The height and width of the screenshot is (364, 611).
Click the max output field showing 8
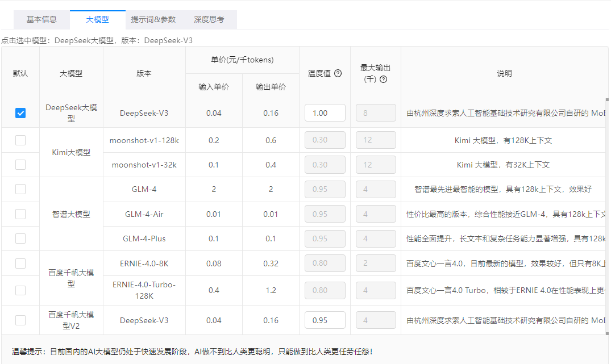(x=376, y=113)
